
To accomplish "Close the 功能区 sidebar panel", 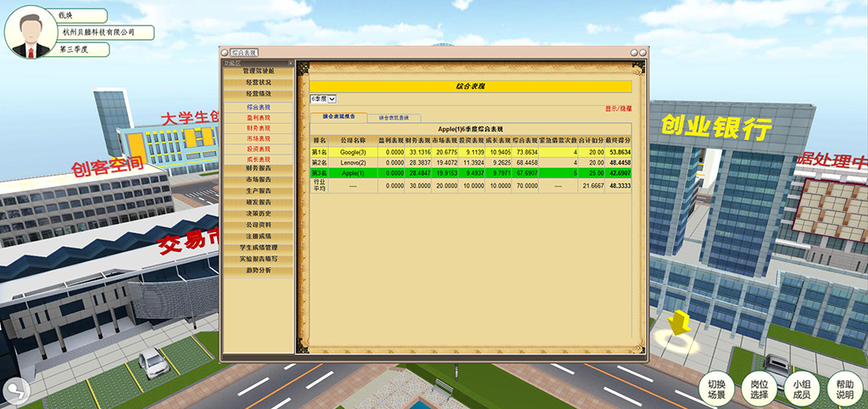I will coord(290,63).
